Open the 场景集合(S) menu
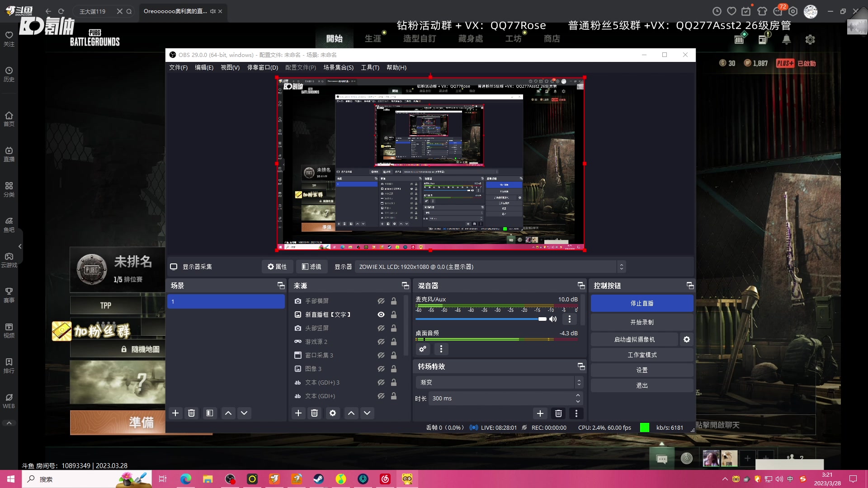The width and height of the screenshot is (868, 488). [339, 67]
